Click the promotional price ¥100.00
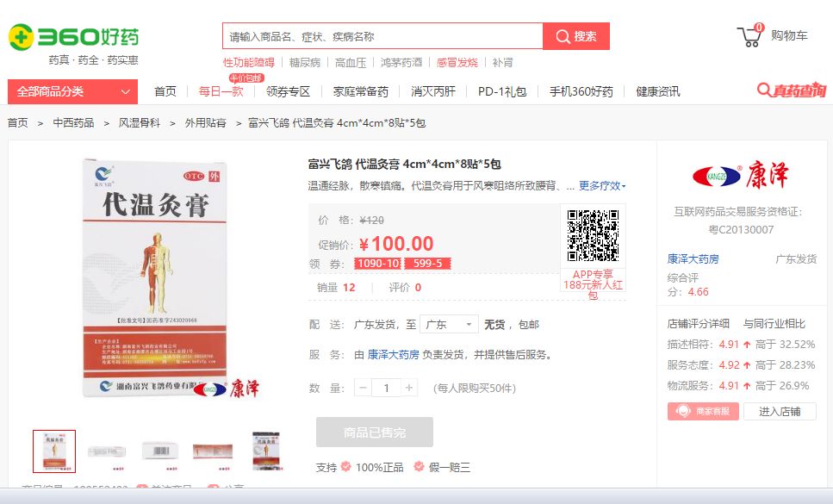The image size is (833, 504). pyautogui.click(x=396, y=244)
